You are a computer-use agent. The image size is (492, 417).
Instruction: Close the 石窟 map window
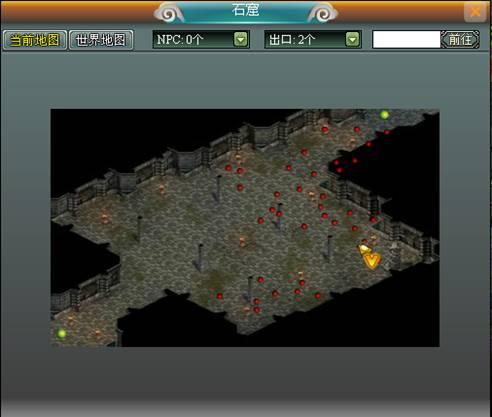[x=475, y=12]
